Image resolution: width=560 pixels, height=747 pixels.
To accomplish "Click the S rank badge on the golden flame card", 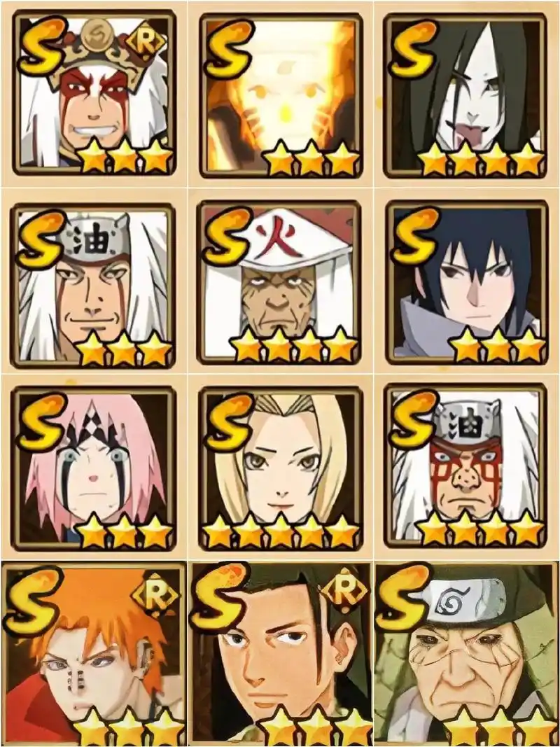I will coord(229,48).
